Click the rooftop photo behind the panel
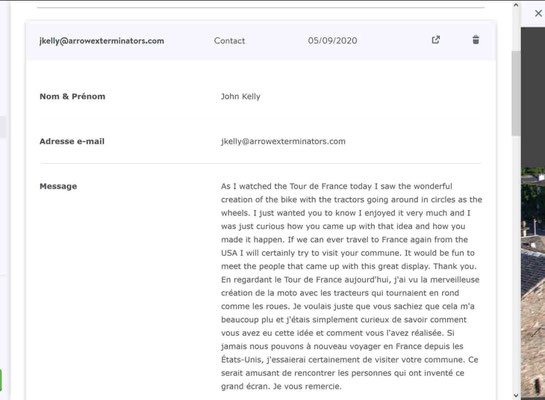 tap(532, 283)
